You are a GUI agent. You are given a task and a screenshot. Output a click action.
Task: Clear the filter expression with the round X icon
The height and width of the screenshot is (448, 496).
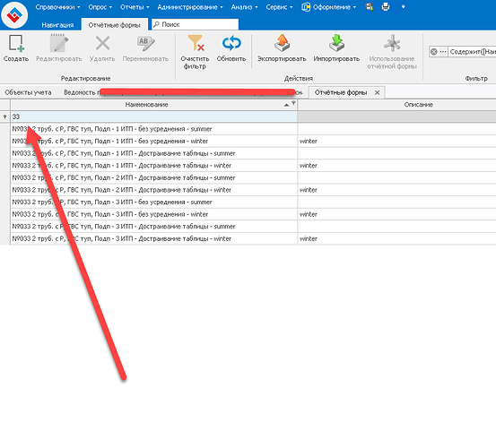pos(434,52)
